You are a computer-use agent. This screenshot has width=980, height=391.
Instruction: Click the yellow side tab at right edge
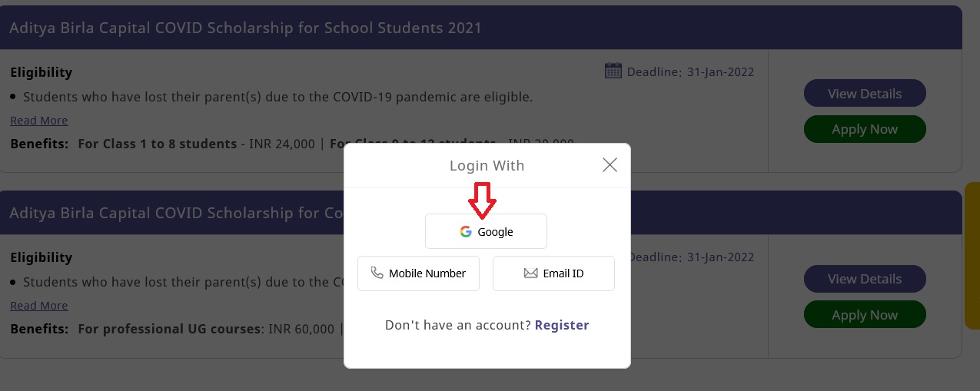(972, 255)
